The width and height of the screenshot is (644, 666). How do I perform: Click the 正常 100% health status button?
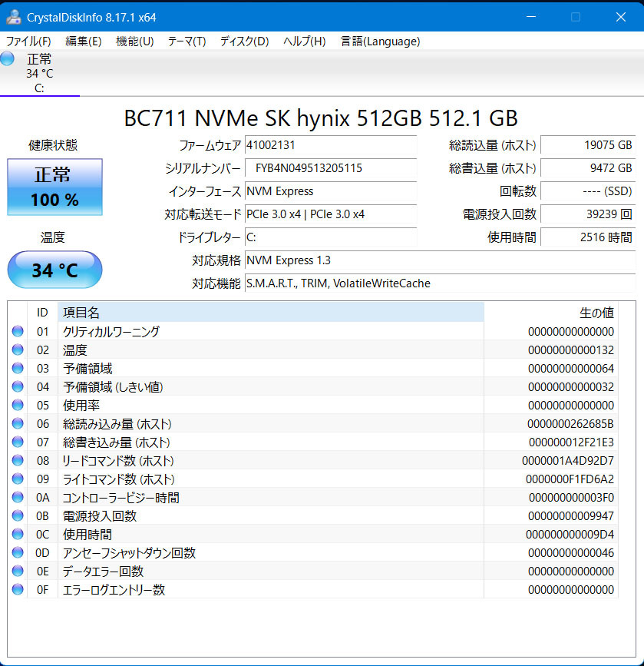[x=54, y=187]
